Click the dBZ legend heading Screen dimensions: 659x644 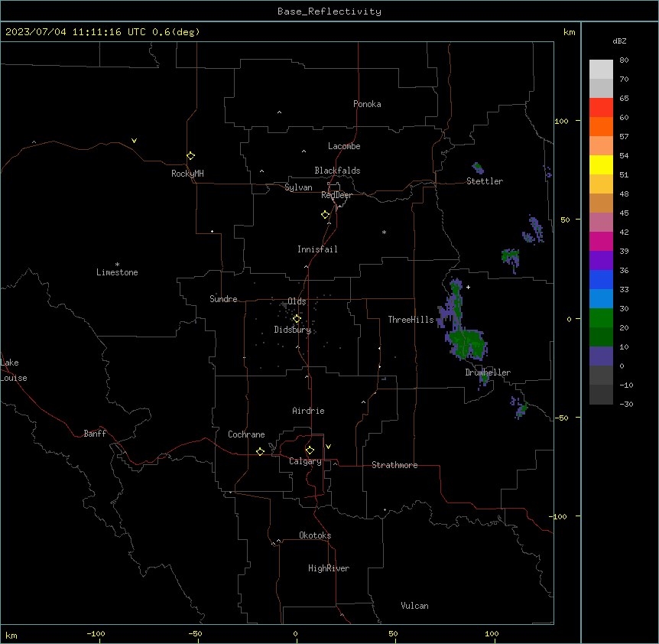tap(619, 41)
